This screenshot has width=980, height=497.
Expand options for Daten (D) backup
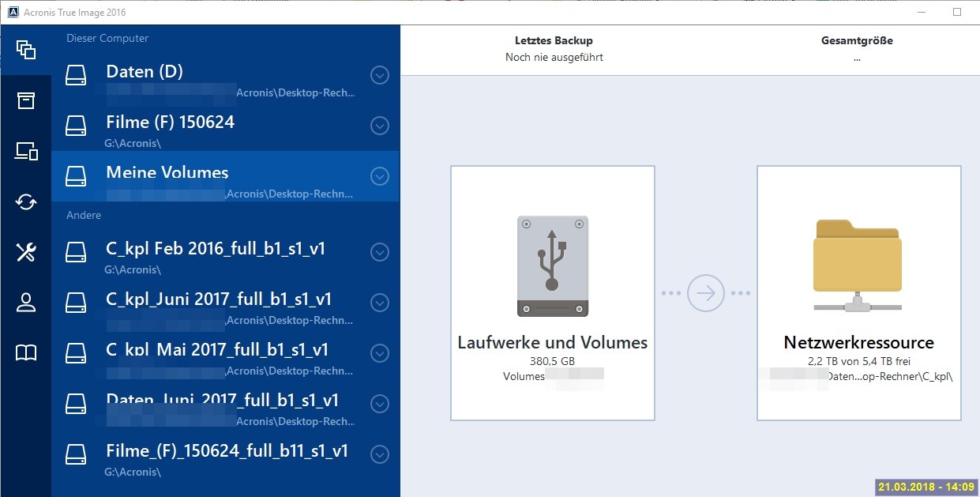coord(380,75)
